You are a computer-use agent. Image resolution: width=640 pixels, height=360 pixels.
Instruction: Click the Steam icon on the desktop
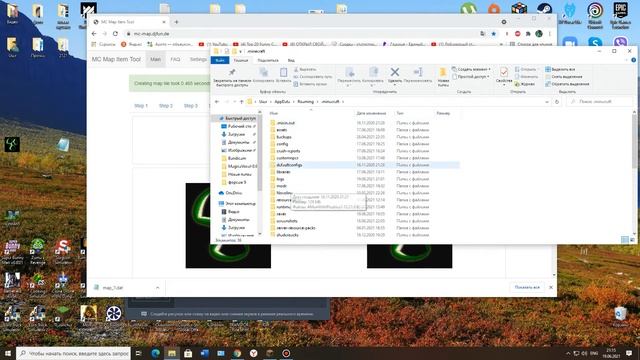(x=544, y=9)
